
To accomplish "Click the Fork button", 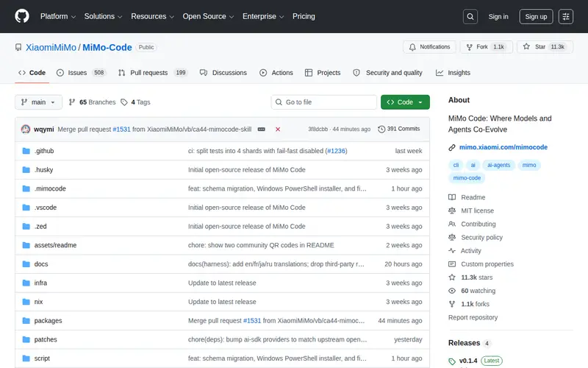I will click(486, 47).
